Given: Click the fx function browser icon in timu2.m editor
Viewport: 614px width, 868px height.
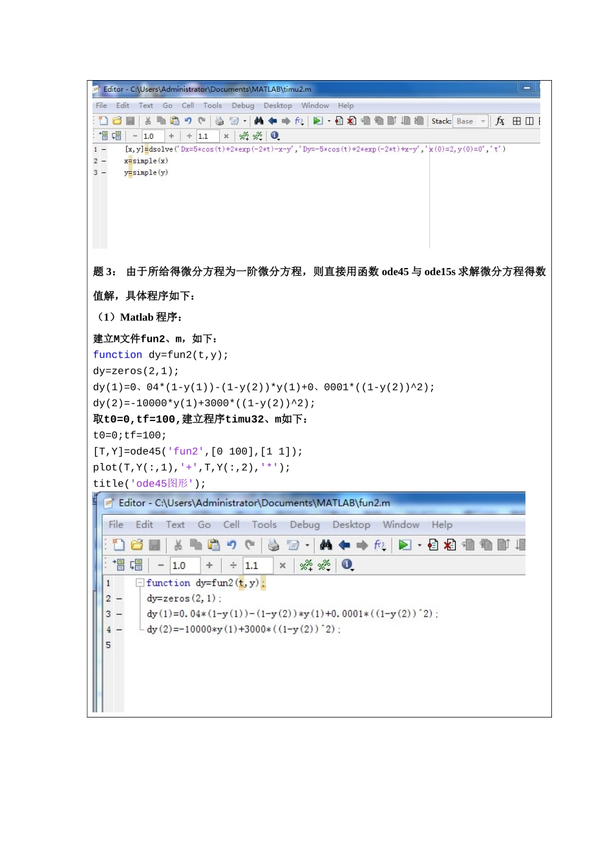Looking at the screenshot, I should tap(500, 121).
